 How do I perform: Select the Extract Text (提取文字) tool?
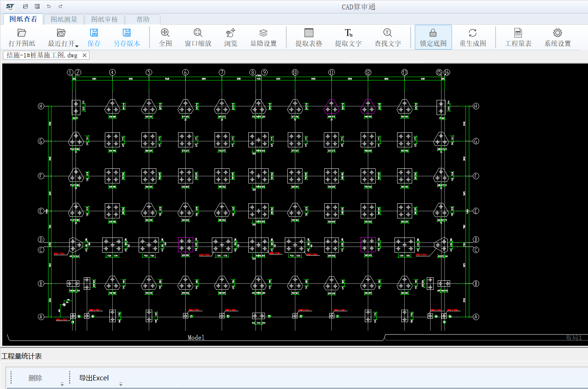[348, 33]
